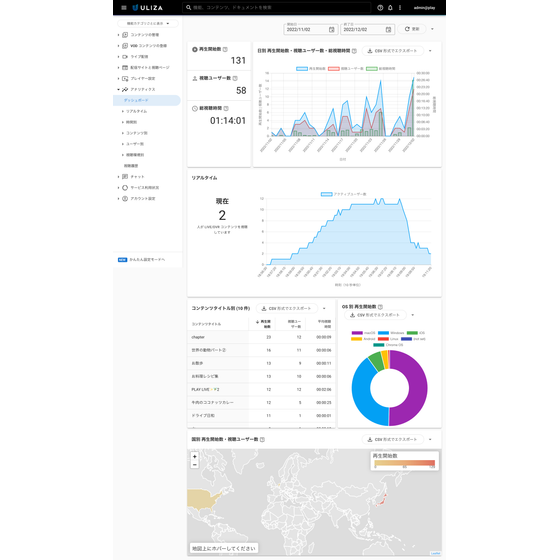Image resolution: width=560 pixels, height=560 pixels.
Task: Export OS play count data as CSV
Action: 375,315
